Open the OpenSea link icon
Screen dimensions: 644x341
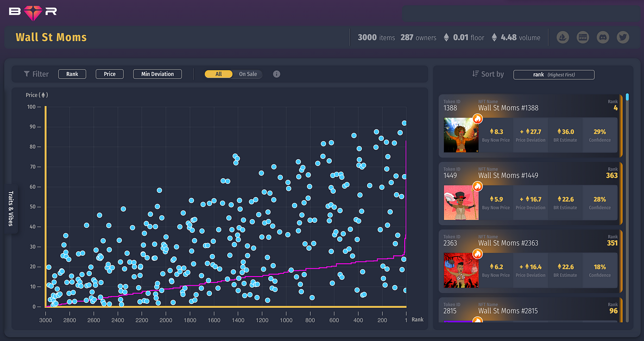[x=563, y=38]
